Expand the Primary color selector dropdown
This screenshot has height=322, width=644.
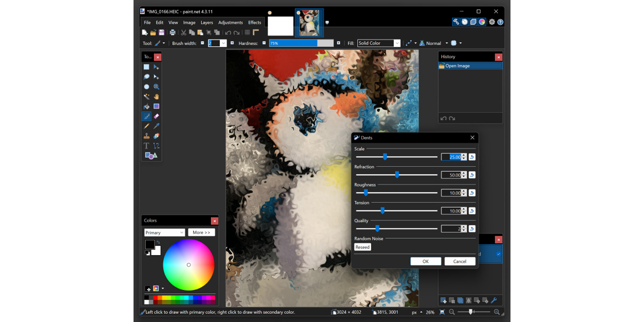(164, 233)
